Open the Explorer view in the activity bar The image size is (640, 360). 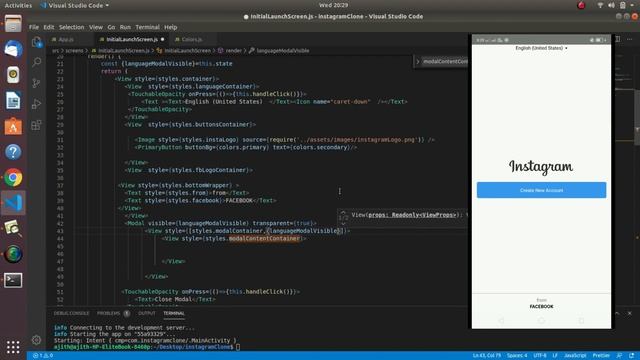(x=36, y=42)
